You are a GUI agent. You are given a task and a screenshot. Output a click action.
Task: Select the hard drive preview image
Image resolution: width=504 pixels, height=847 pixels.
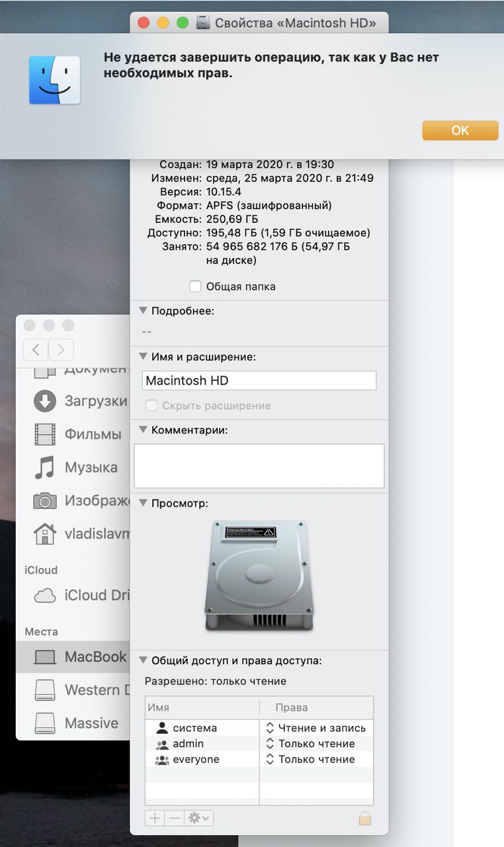pos(259,576)
